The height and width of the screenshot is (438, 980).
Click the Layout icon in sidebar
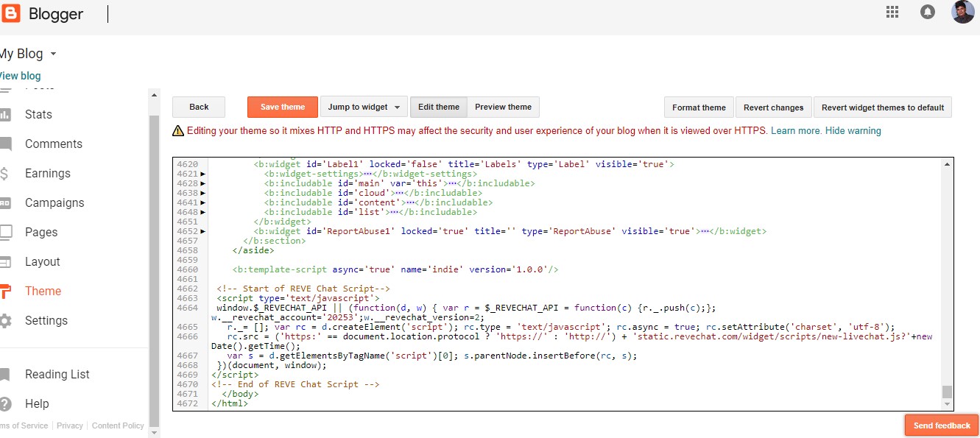tap(5, 262)
